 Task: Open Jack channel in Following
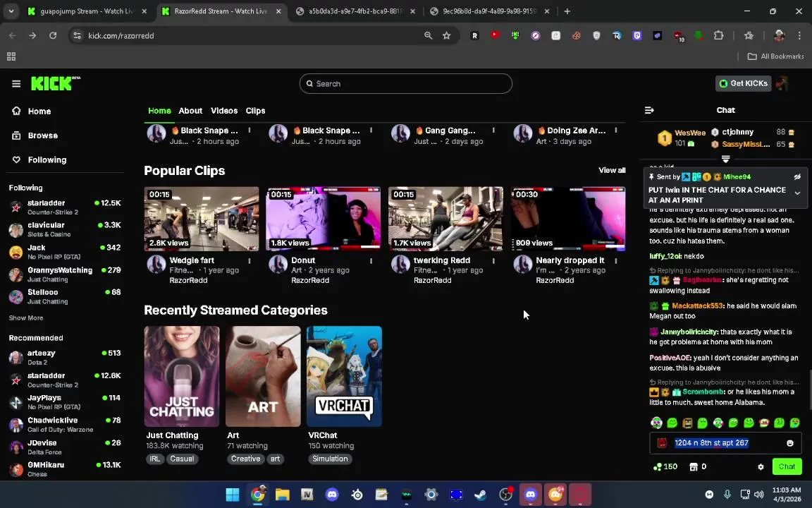click(x=65, y=252)
